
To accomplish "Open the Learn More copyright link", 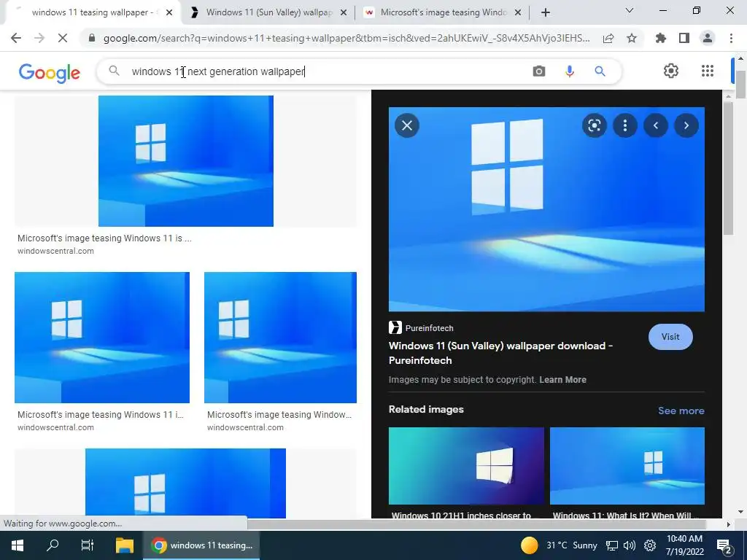I will tap(562, 379).
